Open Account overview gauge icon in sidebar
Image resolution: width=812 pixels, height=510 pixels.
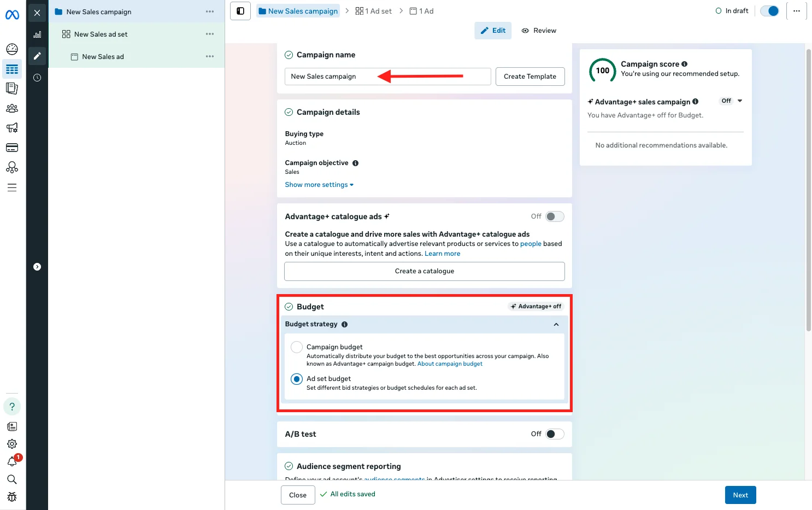coord(12,49)
